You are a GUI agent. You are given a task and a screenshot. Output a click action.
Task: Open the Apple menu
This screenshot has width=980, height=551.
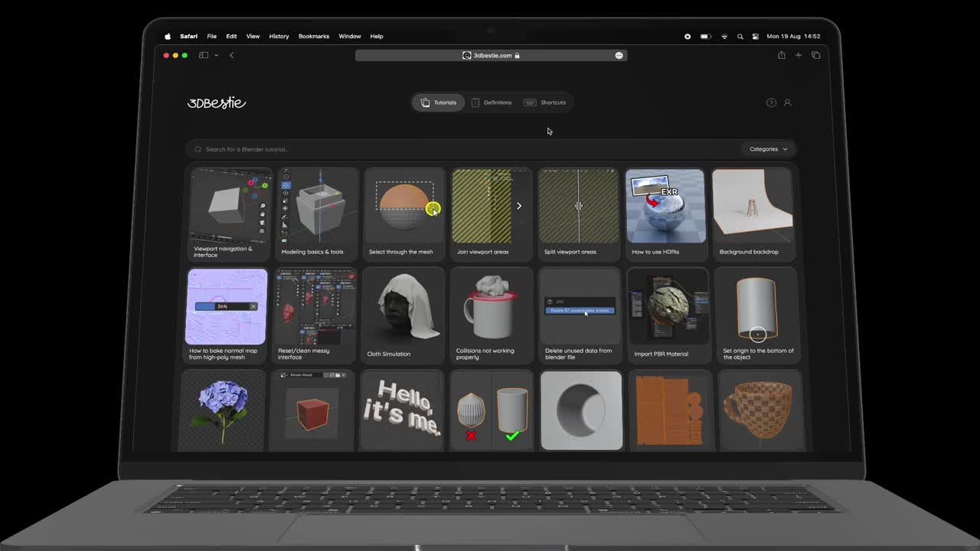click(168, 36)
